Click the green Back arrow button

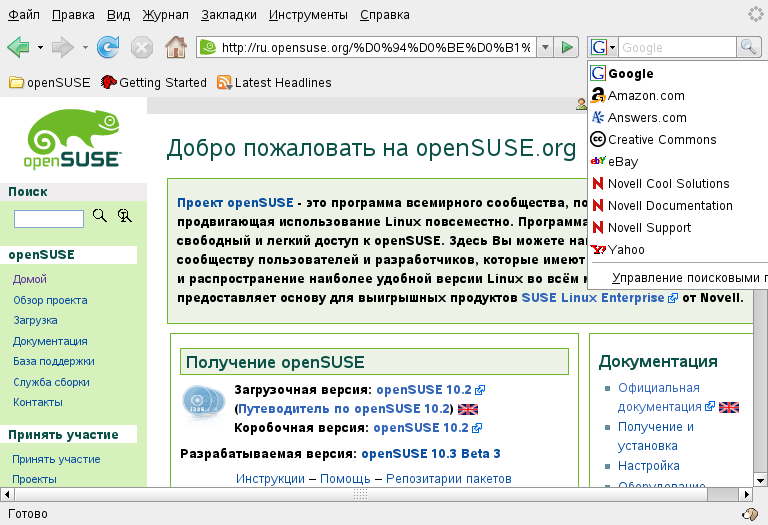click(x=18, y=47)
